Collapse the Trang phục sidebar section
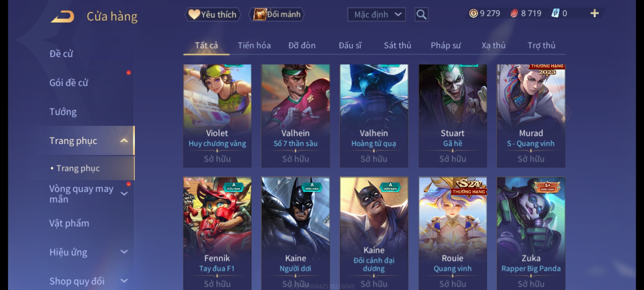 pyautogui.click(x=124, y=141)
